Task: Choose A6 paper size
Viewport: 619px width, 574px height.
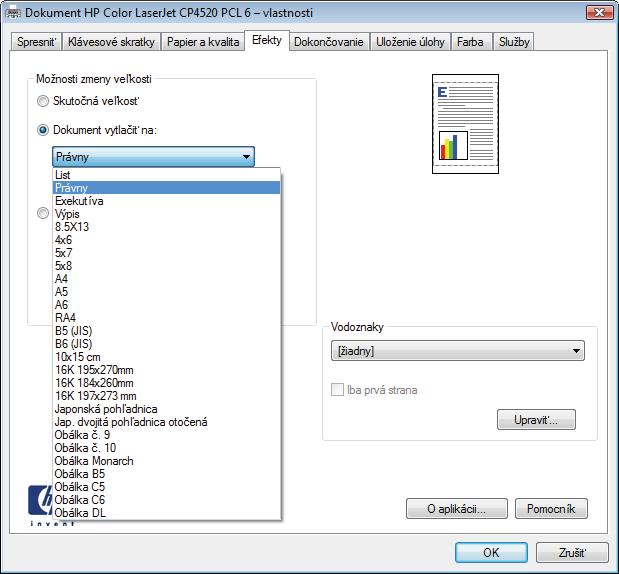Action: 167,305
